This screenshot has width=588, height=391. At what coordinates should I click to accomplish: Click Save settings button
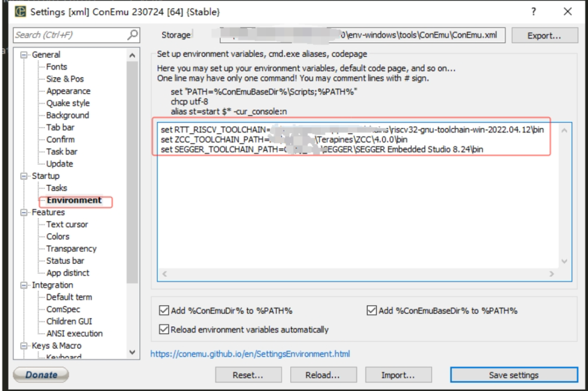[514, 375]
